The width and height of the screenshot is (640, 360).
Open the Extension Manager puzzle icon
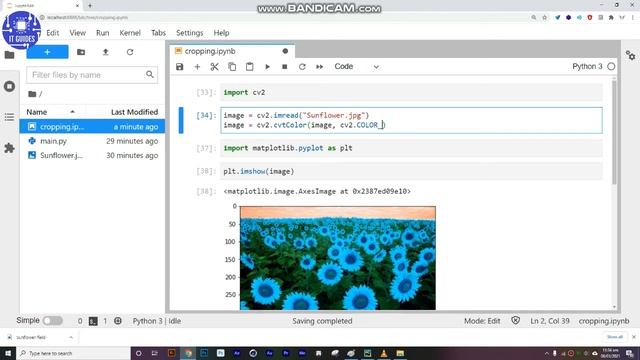(x=9, y=148)
